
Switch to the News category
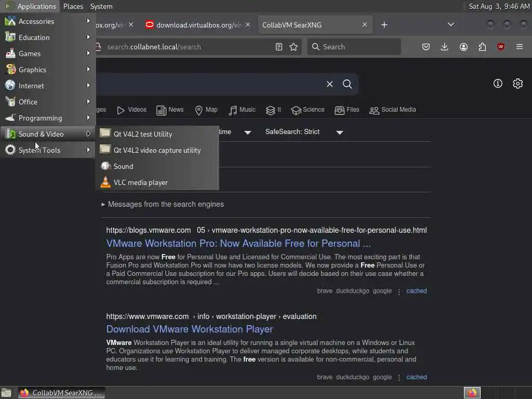pos(170,110)
